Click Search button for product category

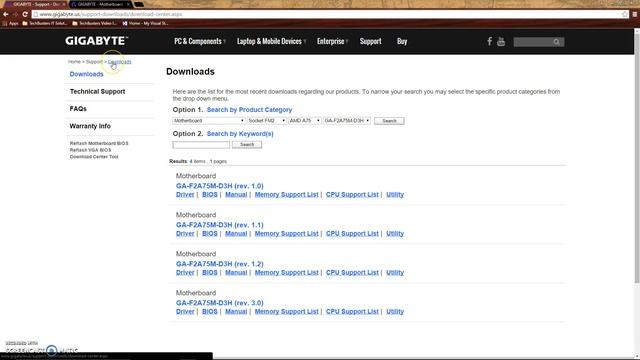coord(389,121)
